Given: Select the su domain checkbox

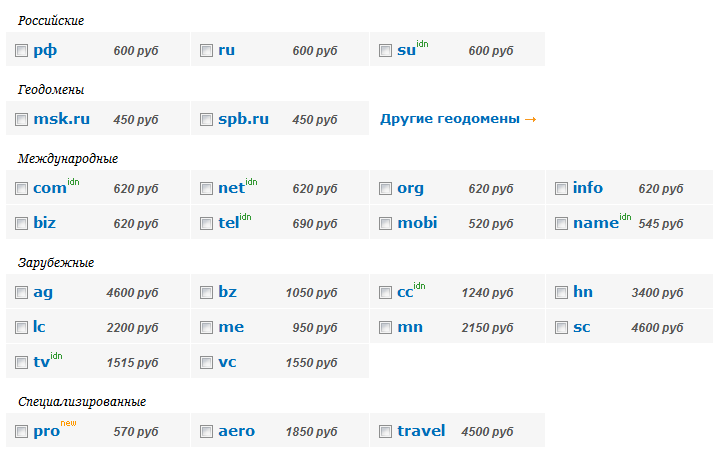Looking at the screenshot, I should pos(386,50).
